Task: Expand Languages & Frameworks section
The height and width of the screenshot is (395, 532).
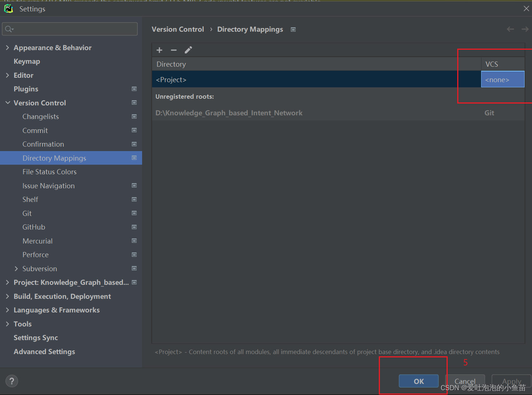Action: pyautogui.click(x=7, y=310)
